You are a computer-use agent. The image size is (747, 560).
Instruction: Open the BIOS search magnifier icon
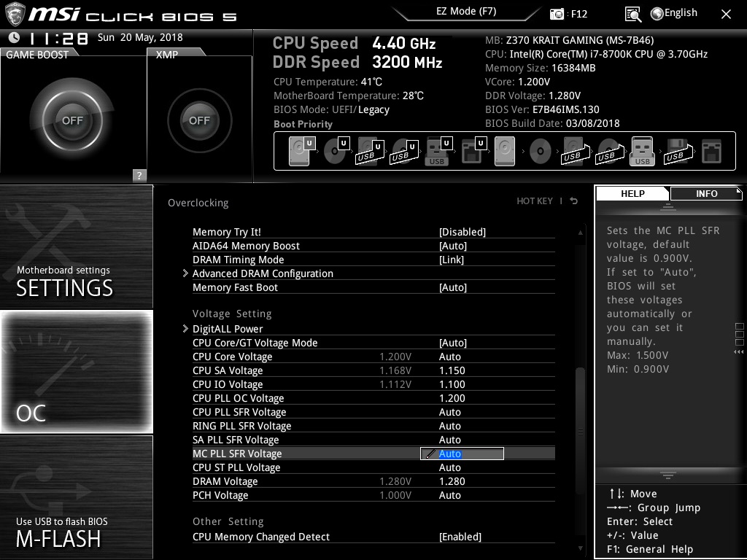[x=633, y=14]
